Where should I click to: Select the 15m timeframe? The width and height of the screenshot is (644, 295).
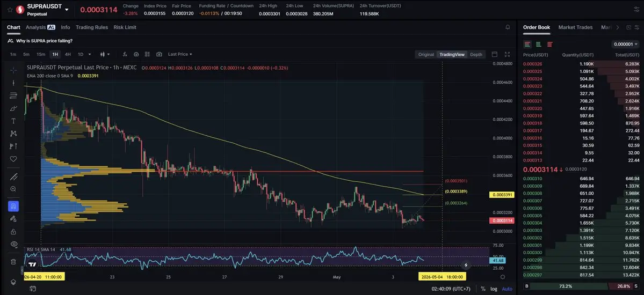[41, 54]
